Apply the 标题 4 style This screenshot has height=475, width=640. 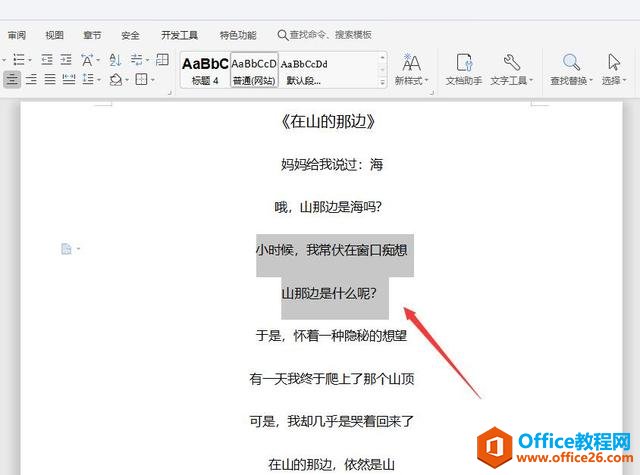(205, 70)
